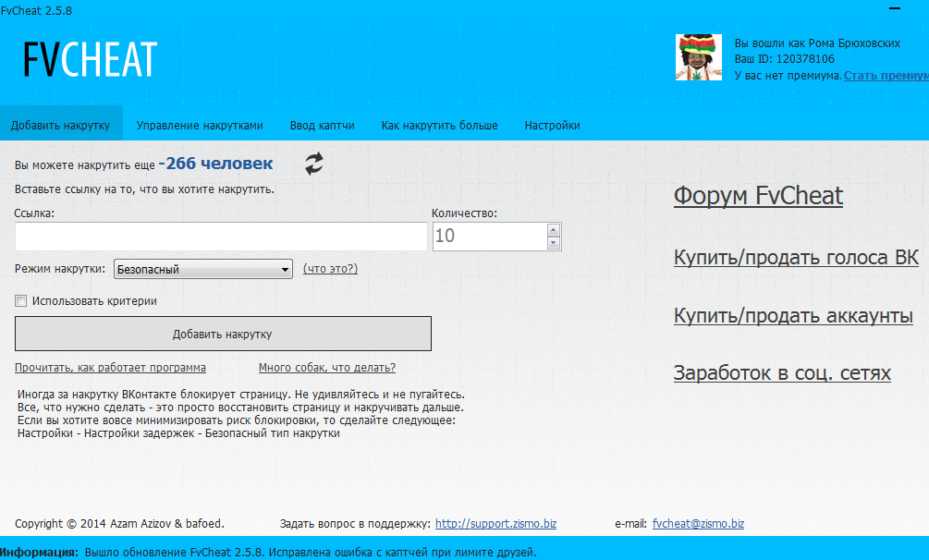Image resolution: width=929 pixels, height=560 pixels.
Task: Open the Настройки tab
Action: click(552, 125)
